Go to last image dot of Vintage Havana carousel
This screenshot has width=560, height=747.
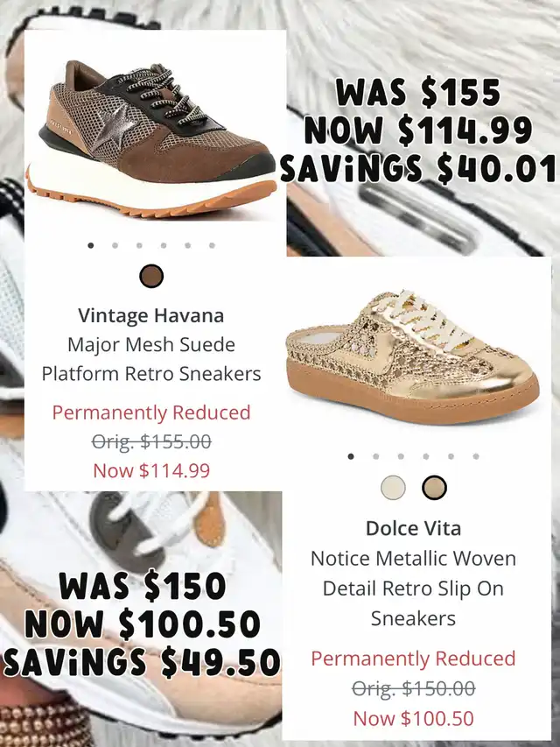point(212,245)
